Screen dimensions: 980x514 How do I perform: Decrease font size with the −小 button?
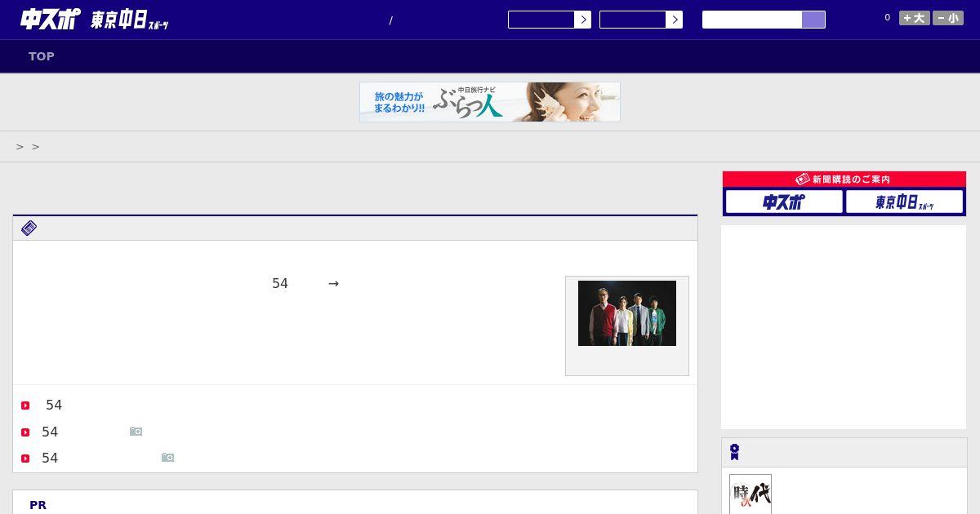coord(948,18)
